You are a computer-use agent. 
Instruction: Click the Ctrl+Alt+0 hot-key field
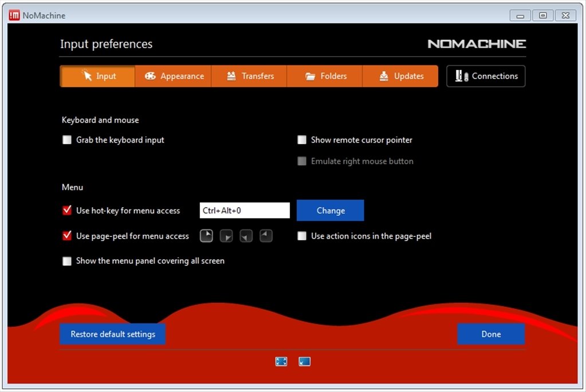coord(245,211)
